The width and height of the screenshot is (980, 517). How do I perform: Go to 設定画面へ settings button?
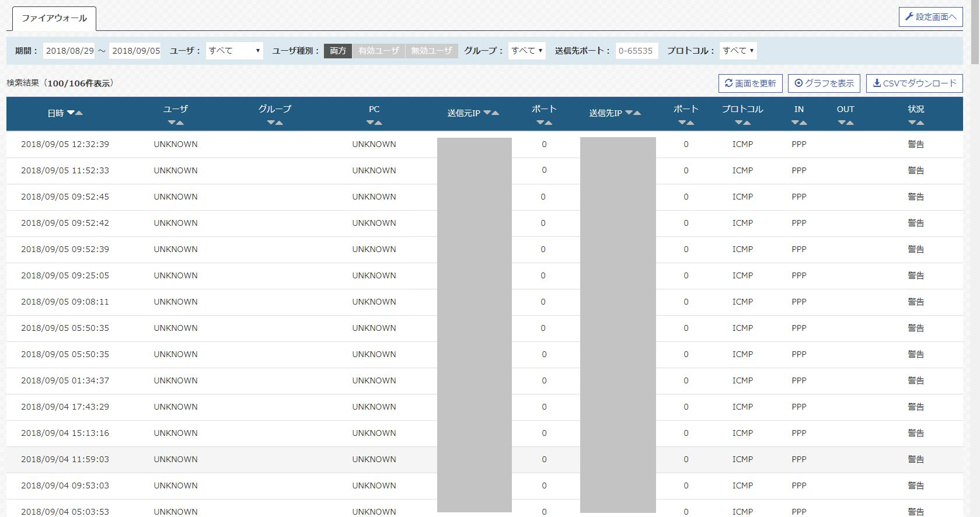930,17
